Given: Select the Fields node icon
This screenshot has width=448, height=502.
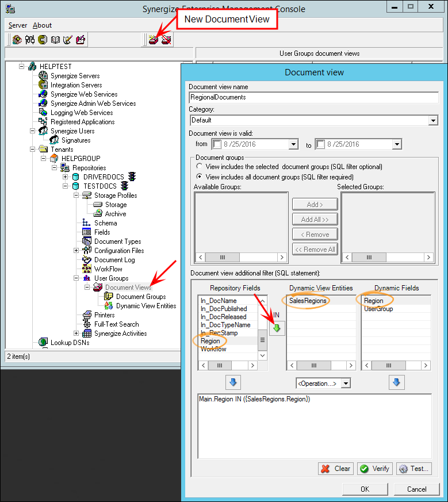Looking at the screenshot, I should coord(86,232).
